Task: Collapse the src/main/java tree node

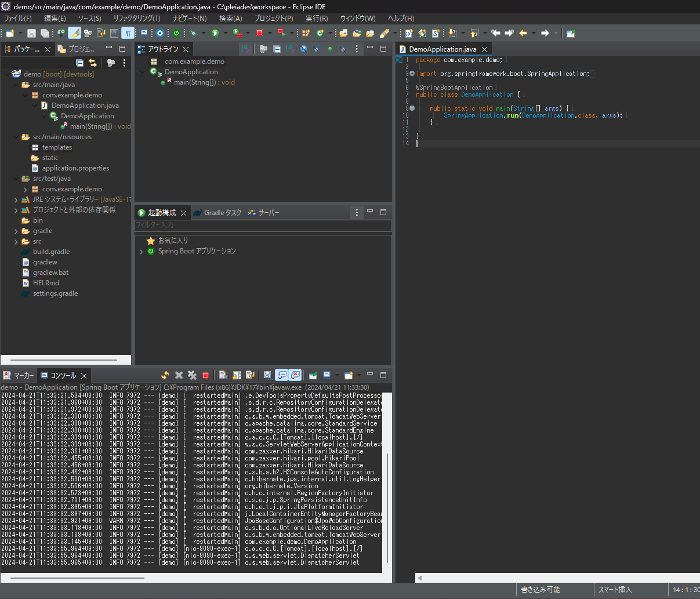Action: (x=16, y=84)
